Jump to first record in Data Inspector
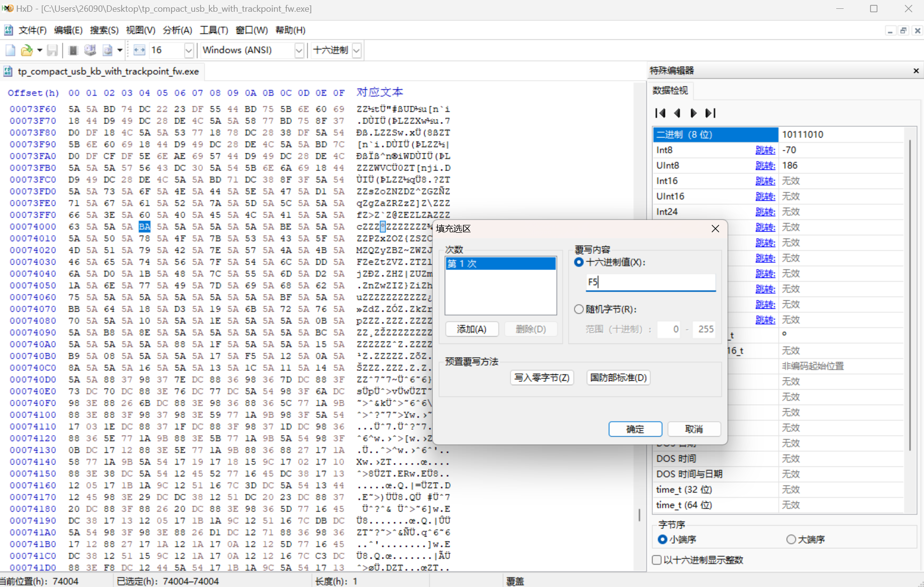 pyautogui.click(x=660, y=113)
